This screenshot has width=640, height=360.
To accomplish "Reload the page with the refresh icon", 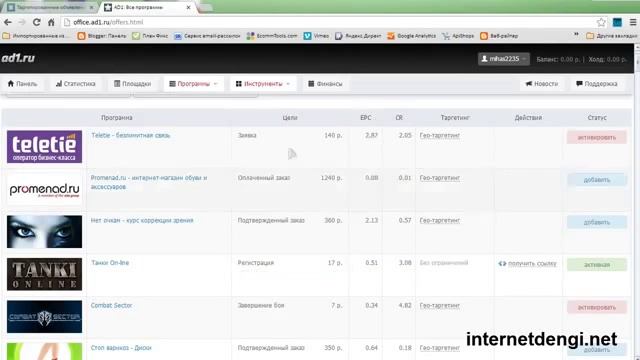I will [37, 22].
